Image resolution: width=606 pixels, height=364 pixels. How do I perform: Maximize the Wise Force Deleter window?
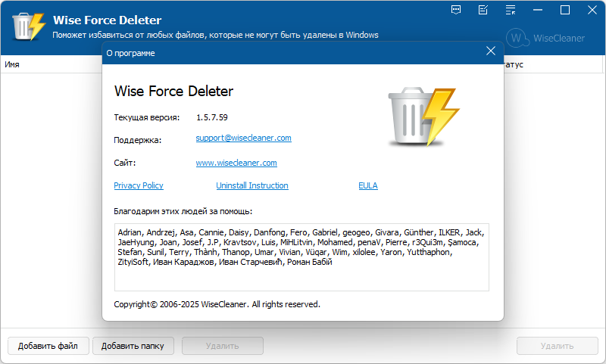tap(565, 10)
